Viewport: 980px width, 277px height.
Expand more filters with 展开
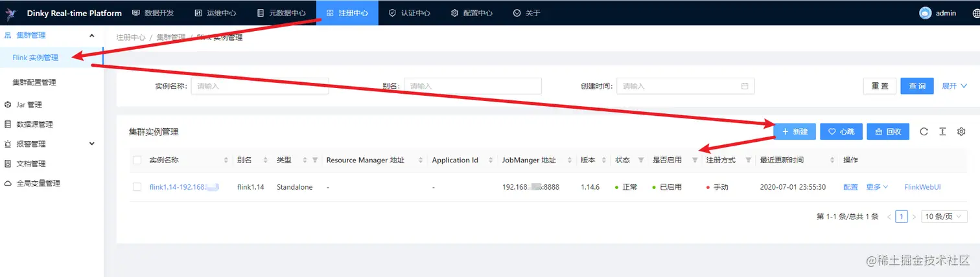(x=954, y=86)
